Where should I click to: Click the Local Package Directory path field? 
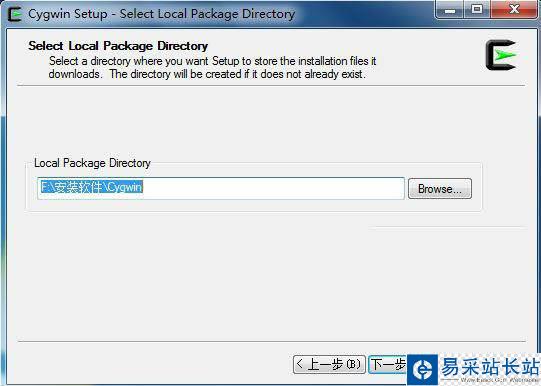pos(221,188)
